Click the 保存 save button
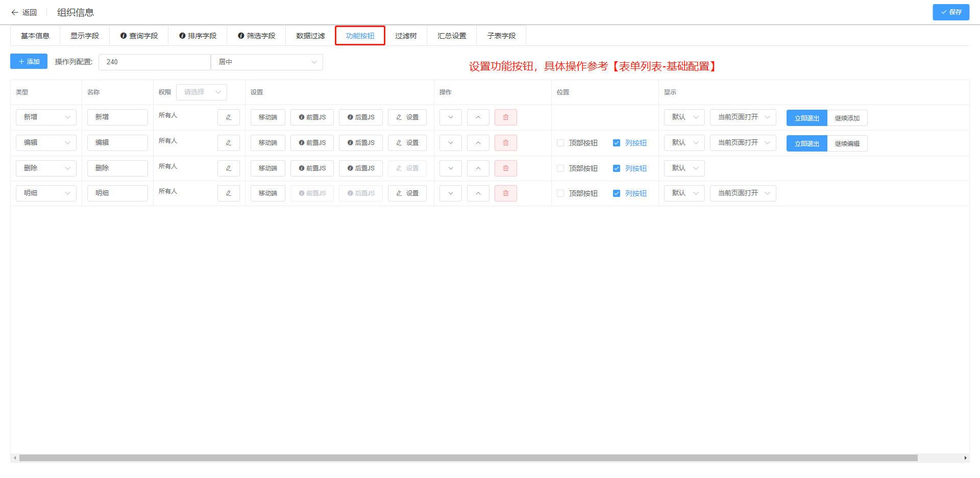 pos(950,12)
